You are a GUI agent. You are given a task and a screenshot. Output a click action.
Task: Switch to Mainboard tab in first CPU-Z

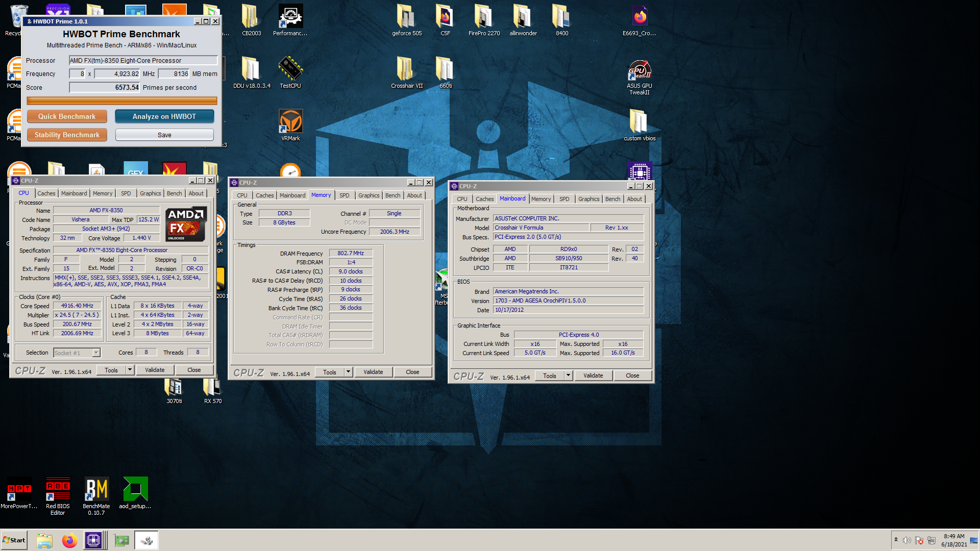[74, 193]
